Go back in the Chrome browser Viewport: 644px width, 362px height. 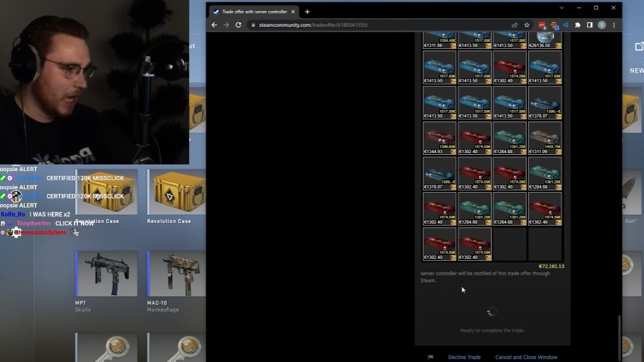click(x=214, y=25)
